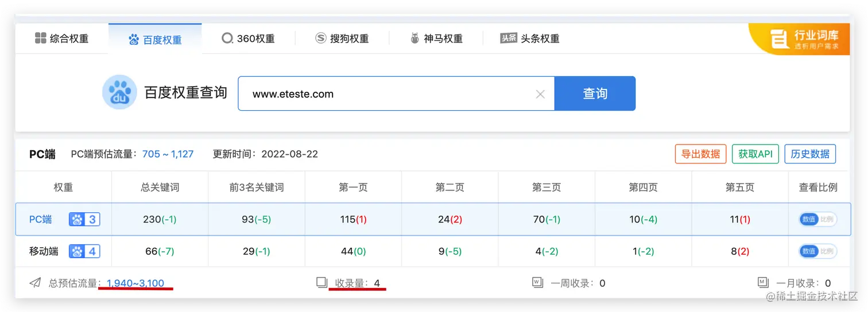Click the 移动端 Baidu weight 4 badge
This screenshot has height=312, width=868.
coord(84,251)
